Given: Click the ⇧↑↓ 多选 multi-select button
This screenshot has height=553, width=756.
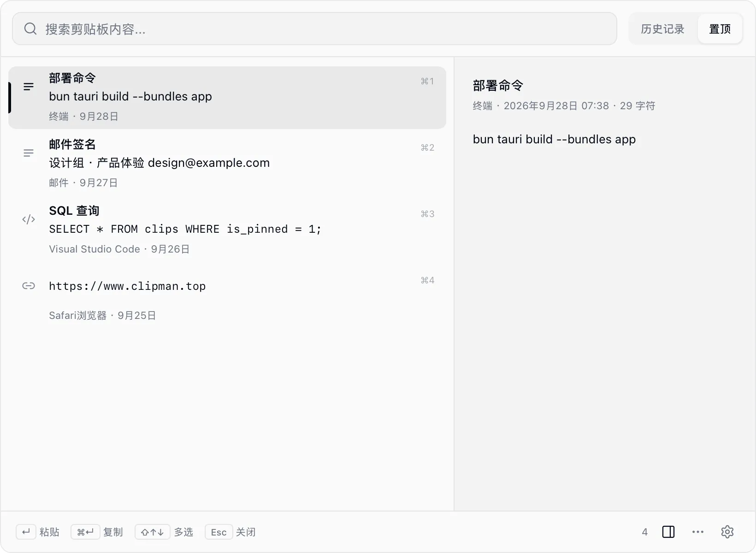Looking at the screenshot, I should click(x=164, y=532).
